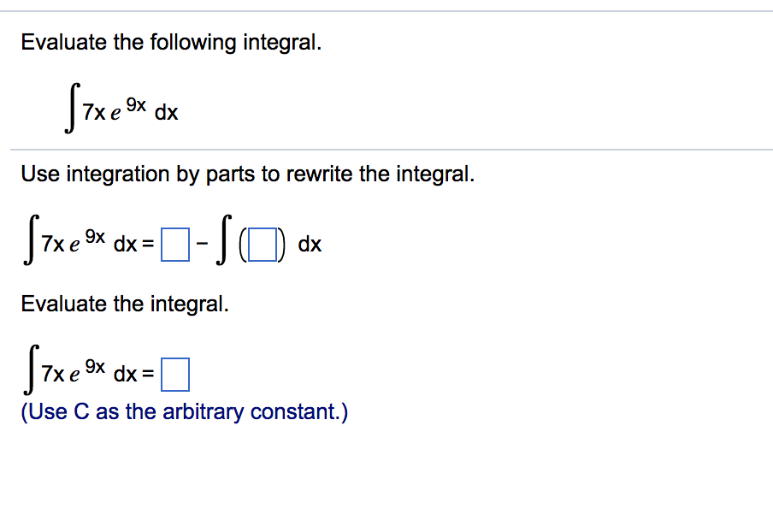Click the horizontal divider below the first integral
Image resolution: width=773 pixels, height=532 pixels.
(x=386, y=148)
